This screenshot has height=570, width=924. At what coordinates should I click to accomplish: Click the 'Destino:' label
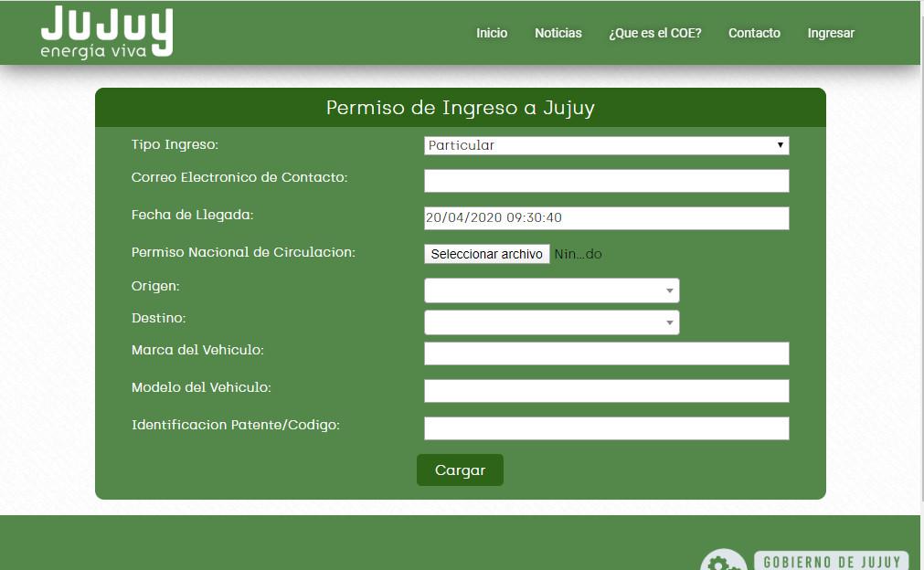[x=158, y=318]
